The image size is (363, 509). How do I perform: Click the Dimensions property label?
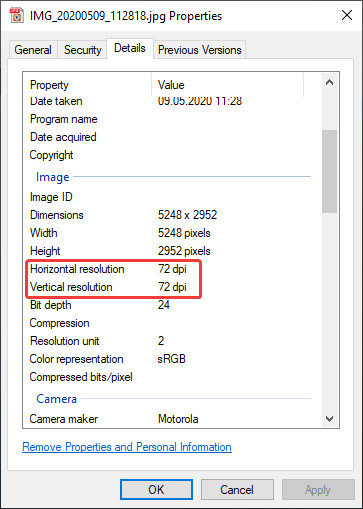click(57, 215)
